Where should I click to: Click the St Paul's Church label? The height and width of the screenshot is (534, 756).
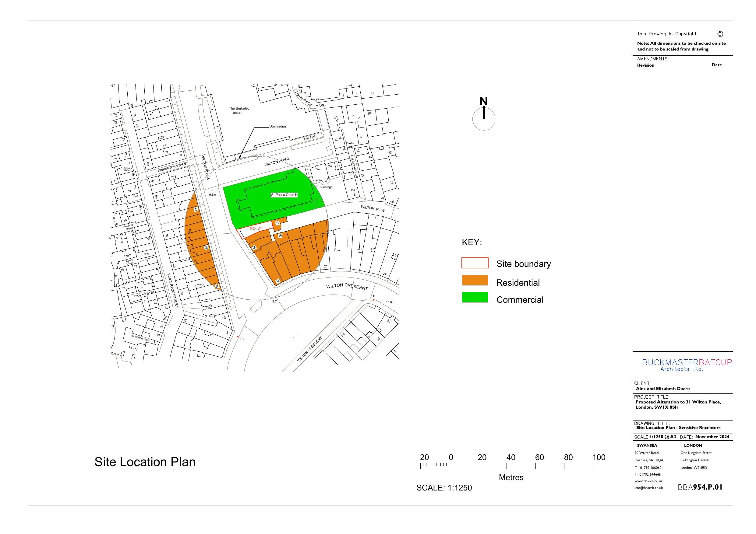click(x=284, y=195)
